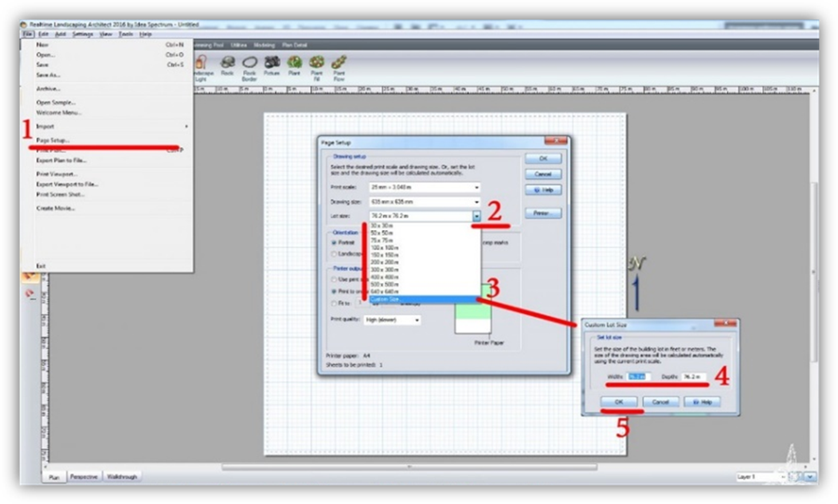Click Printer button in Page Setup
Viewport: 838px width, 504px height.
(543, 213)
